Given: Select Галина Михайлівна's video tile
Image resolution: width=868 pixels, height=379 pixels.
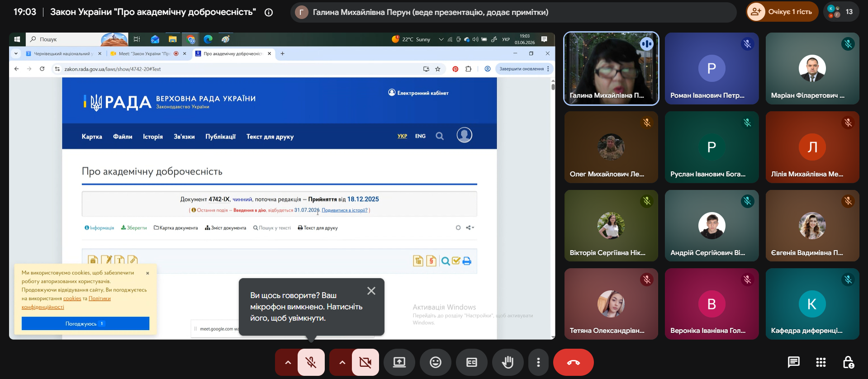Looking at the screenshot, I should [x=611, y=68].
